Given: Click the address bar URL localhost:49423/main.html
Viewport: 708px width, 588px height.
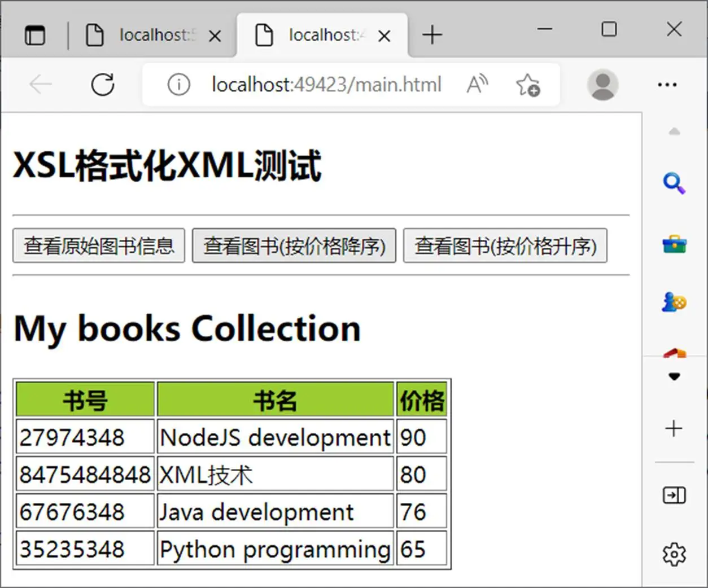Looking at the screenshot, I should [326, 85].
